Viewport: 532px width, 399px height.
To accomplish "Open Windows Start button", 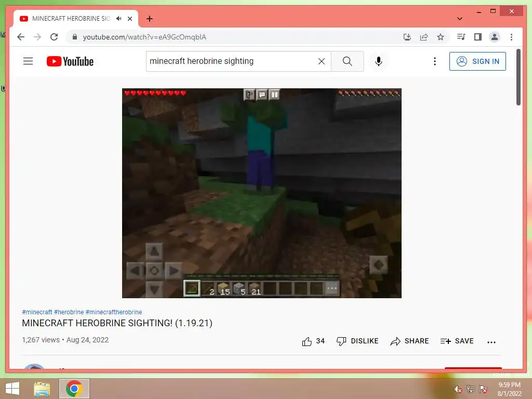I will (x=12, y=389).
